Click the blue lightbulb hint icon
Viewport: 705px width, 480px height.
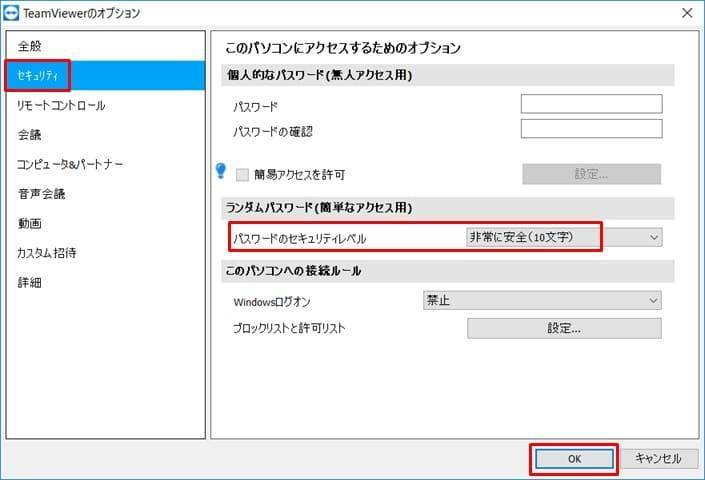tap(220, 171)
